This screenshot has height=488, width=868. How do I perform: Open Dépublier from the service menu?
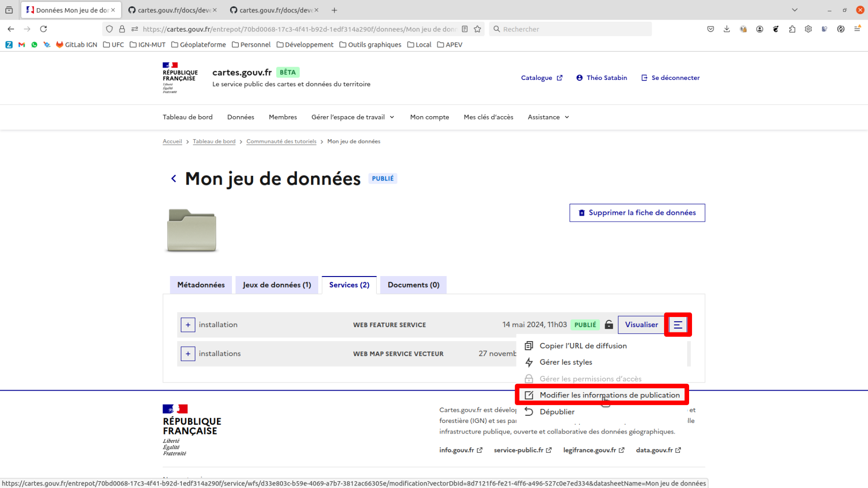(x=556, y=411)
